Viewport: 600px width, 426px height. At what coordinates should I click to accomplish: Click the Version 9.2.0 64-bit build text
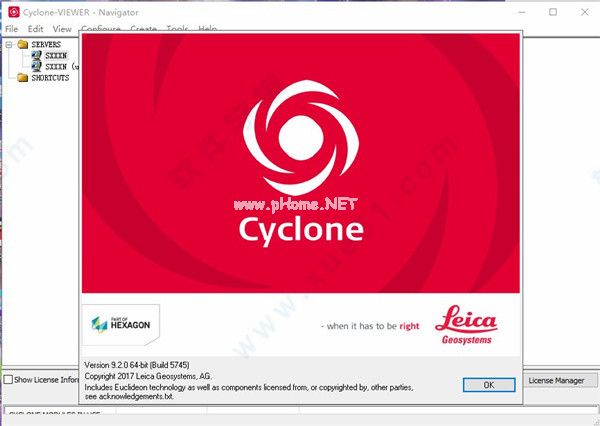coord(137,365)
